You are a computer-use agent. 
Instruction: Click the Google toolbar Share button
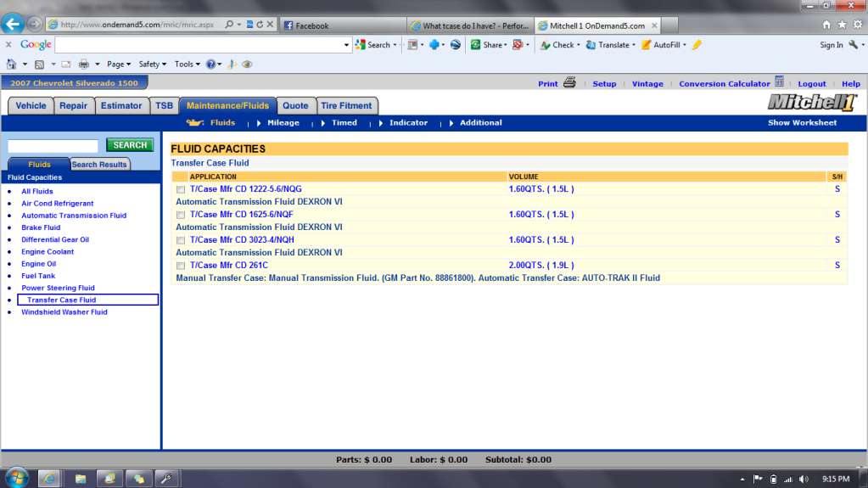487,45
